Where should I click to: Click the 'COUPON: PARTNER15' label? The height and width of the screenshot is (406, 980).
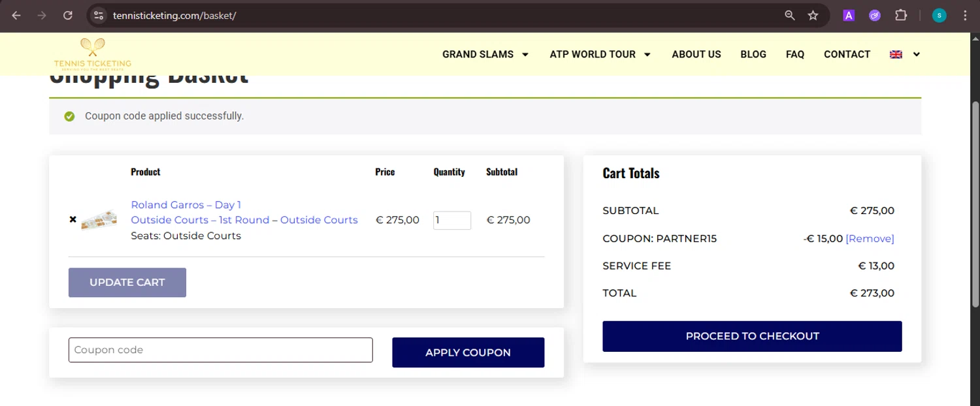click(x=660, y=239)
